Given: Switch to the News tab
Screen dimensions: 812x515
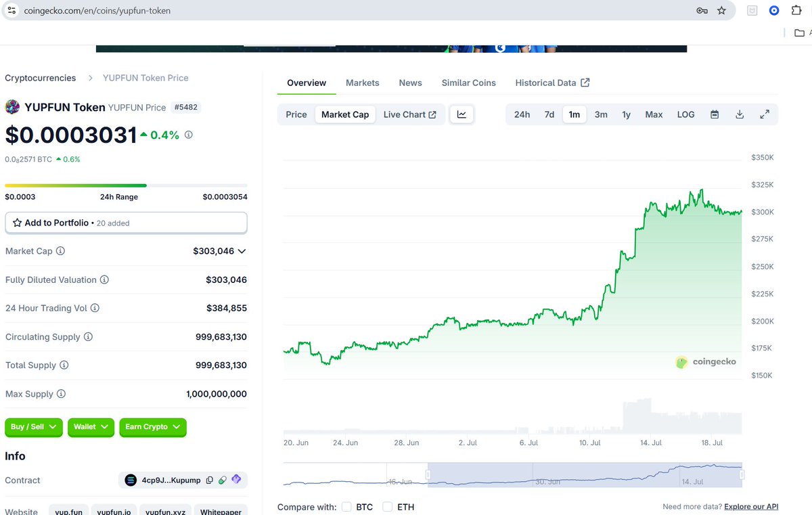Looking at the screenshot, I should 410,83.
